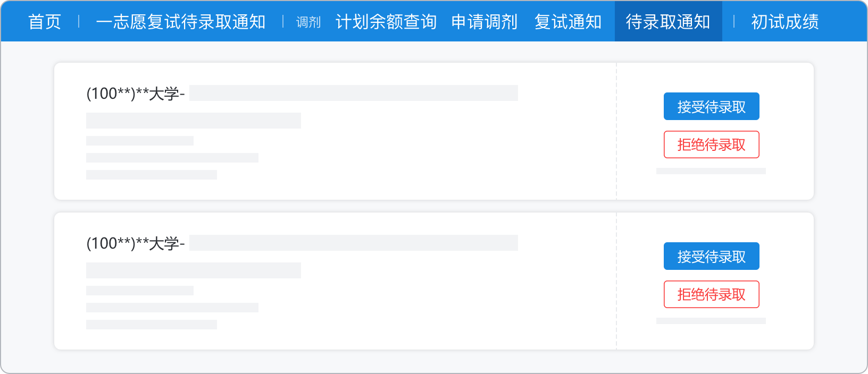Click the 调剂 section label
The width and height of the screenshot is (868, 374).
pos(307,22)
